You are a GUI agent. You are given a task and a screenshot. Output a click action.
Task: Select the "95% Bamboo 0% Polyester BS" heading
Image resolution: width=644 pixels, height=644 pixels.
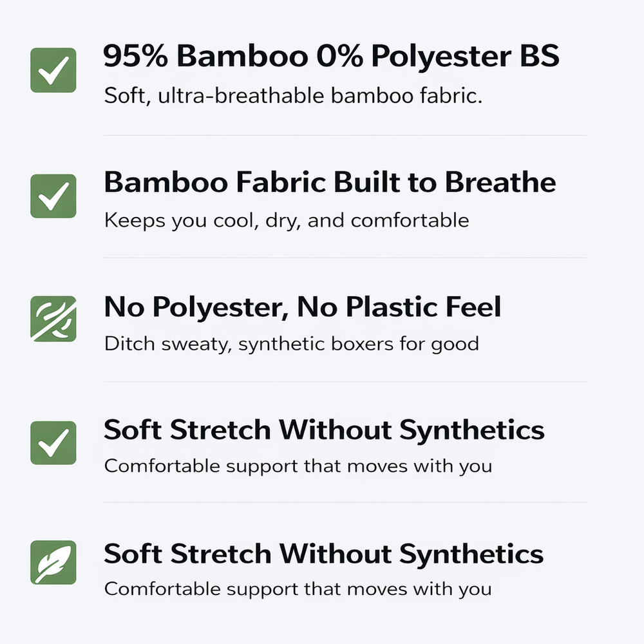tap(331, 57)
